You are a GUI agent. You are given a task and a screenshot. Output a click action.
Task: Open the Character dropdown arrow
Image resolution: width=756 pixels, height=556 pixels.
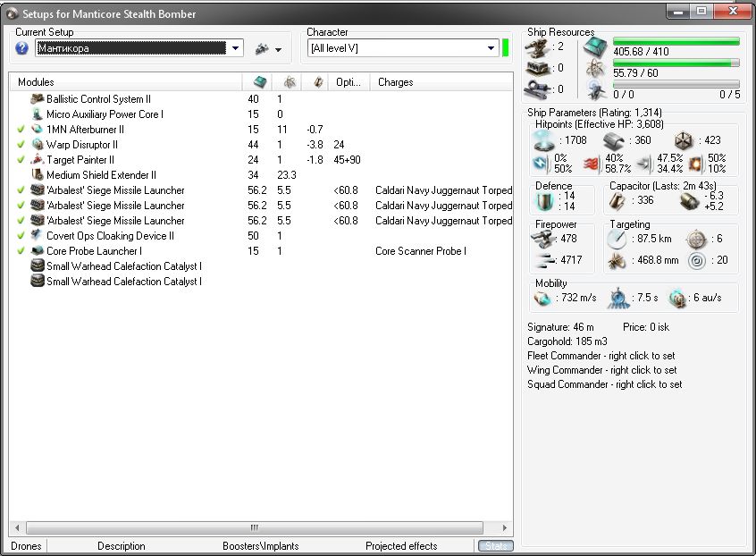[x=491, y=48]
